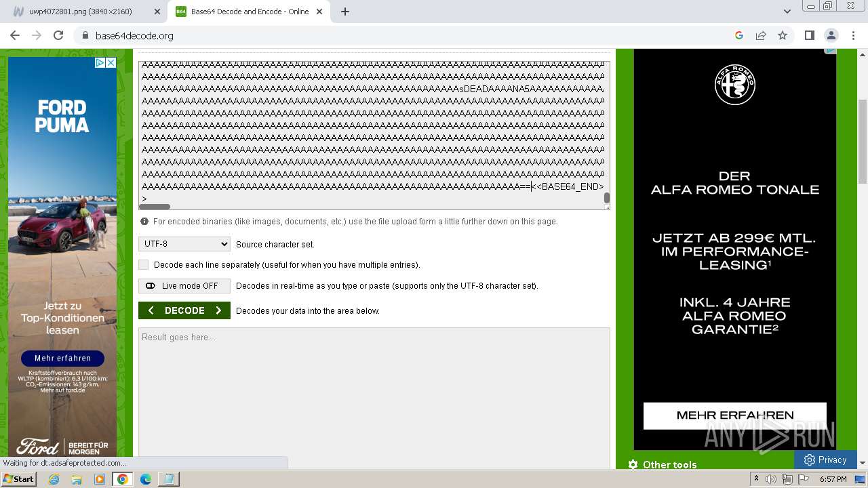Image resolution: width=868 pixels, height=488 pixels.
Task: View site information padlock icon
Action: coord(85,35)
